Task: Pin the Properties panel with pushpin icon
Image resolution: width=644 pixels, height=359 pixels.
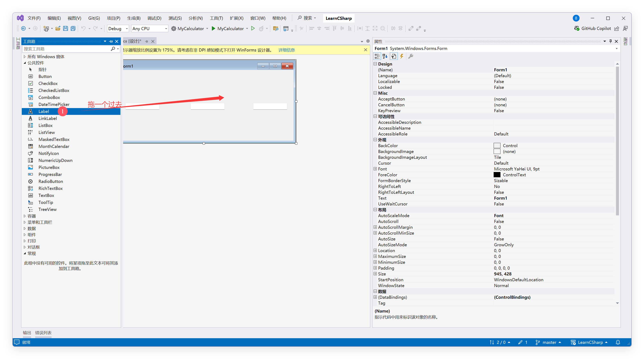Action: pyautogui.click(x=610, y=41)
